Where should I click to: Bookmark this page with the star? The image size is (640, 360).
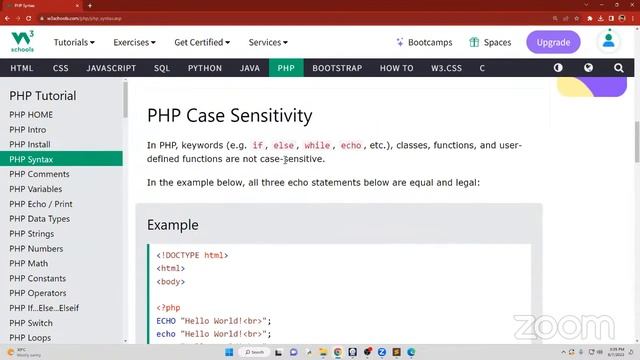(576, 18)
